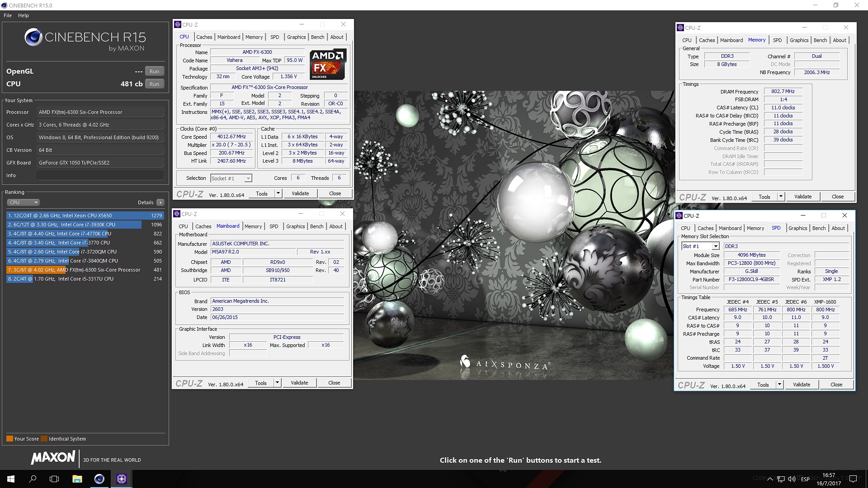
Task: Open Tools dropdown arrow in Memory window
Action: 781,197
